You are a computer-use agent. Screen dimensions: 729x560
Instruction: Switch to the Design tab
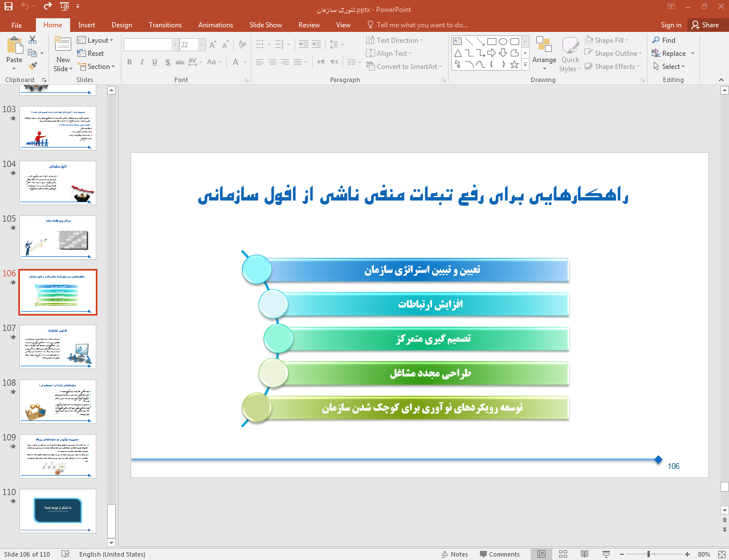coord(122,25)
